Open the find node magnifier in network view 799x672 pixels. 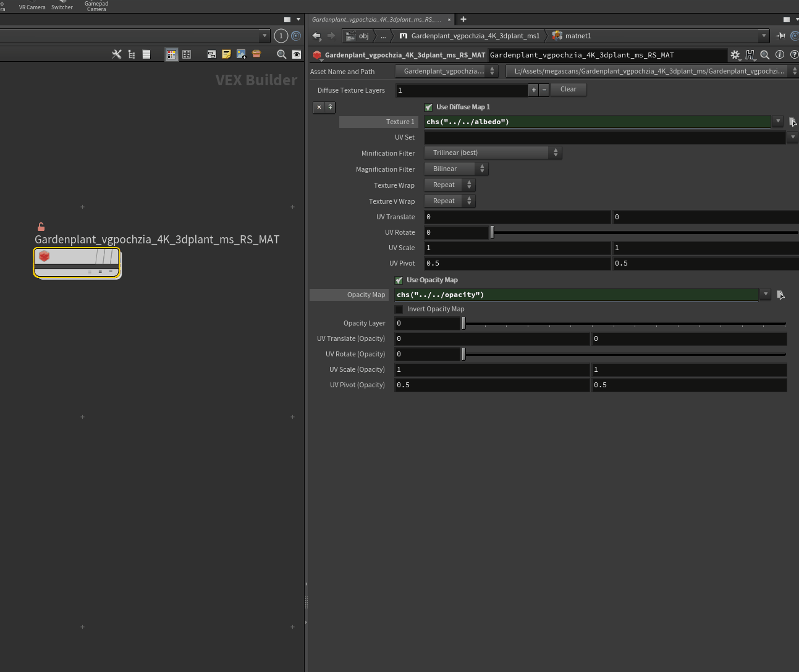[x=281, y=54]
